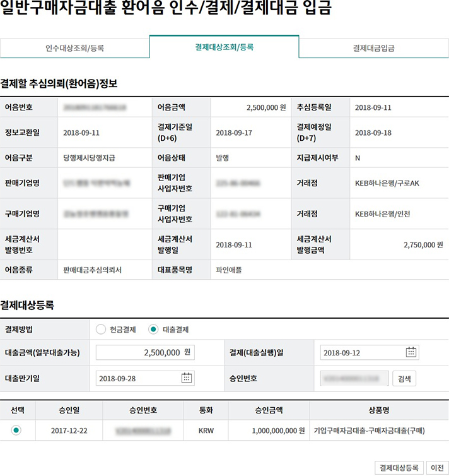Click into the 대출만기일 date field

coord(139,378)
